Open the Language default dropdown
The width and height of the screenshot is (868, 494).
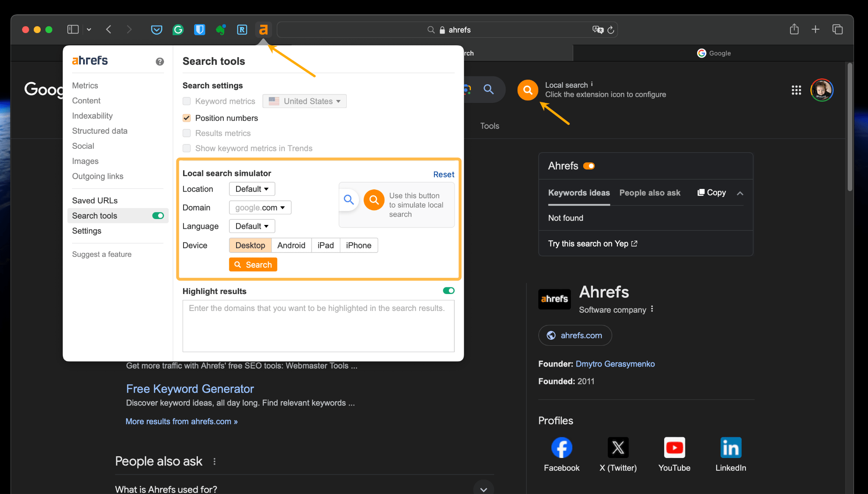click(251, 226)
